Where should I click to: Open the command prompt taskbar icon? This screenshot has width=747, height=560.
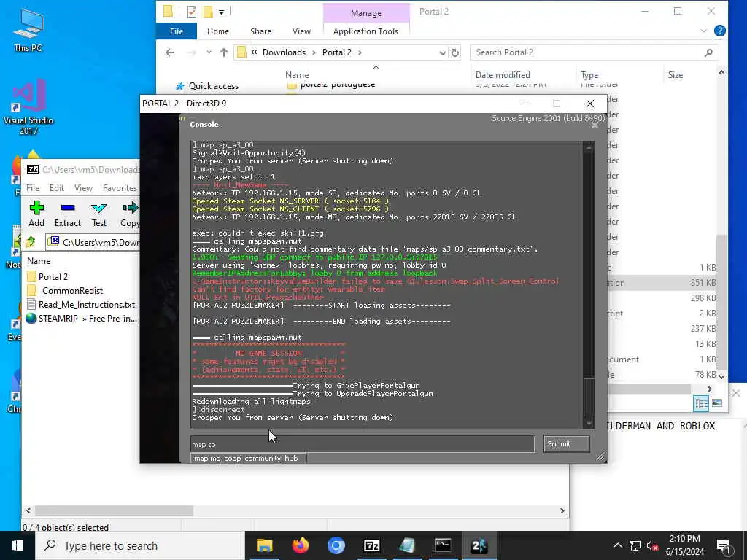pyautogui.click(x=443, y=545)
